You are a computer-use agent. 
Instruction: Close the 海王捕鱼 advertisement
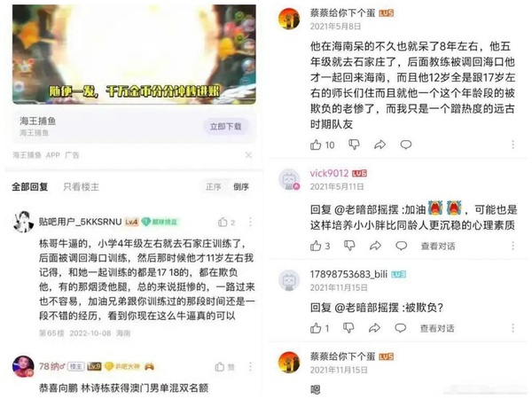248,155
